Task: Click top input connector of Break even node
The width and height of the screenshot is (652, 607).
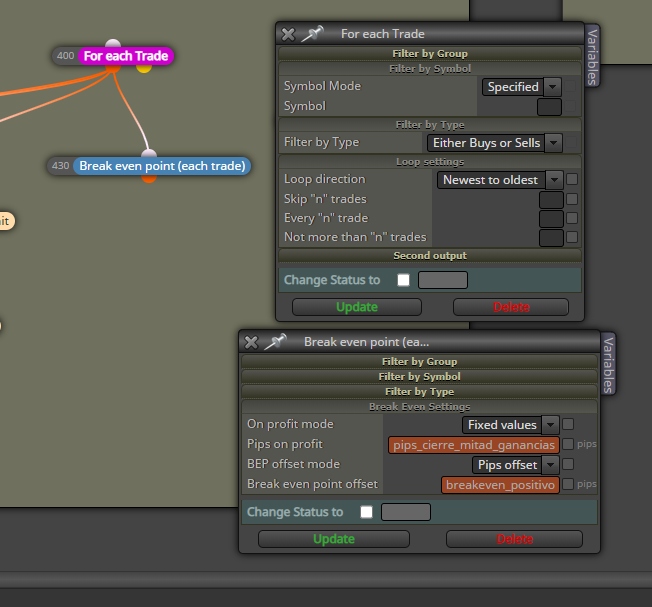Action: click(149, 154)
